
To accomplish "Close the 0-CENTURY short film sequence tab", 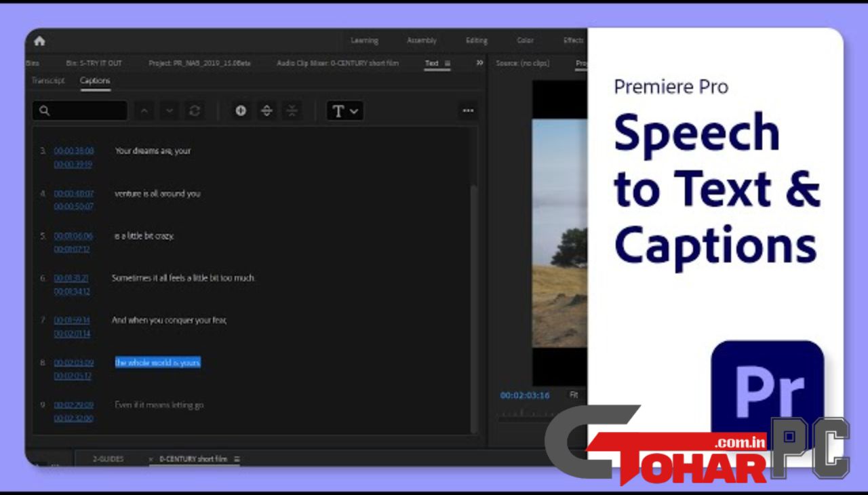I will pyautogui.click(x=151, y=460).
